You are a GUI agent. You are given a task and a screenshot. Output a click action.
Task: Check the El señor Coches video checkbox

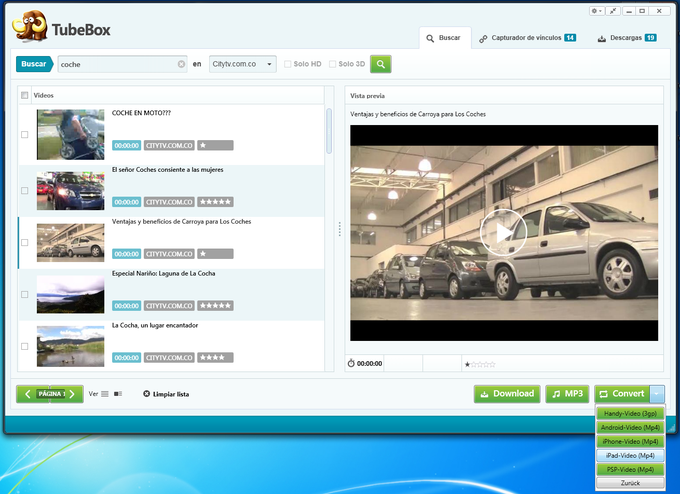point(25,191)
